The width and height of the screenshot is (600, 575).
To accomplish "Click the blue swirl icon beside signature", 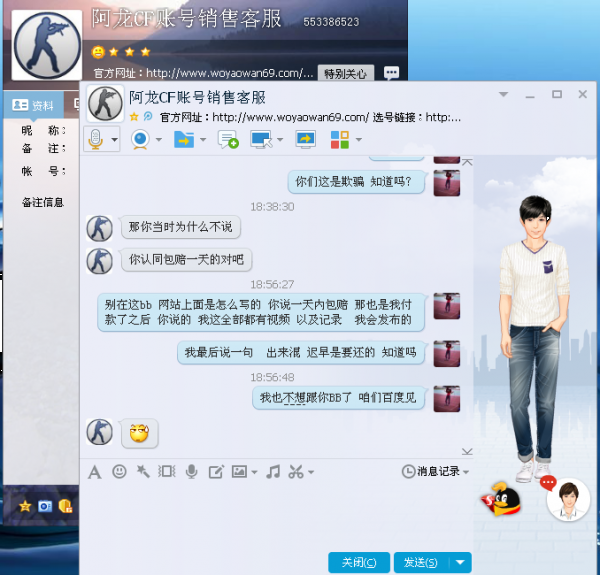I will pyautogui.click(x=148, y=116).
